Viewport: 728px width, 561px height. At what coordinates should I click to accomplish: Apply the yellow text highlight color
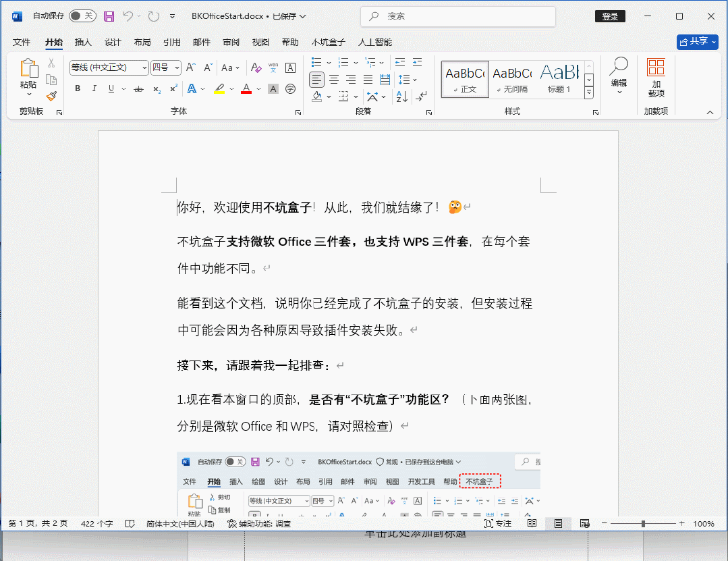point(219,88)
